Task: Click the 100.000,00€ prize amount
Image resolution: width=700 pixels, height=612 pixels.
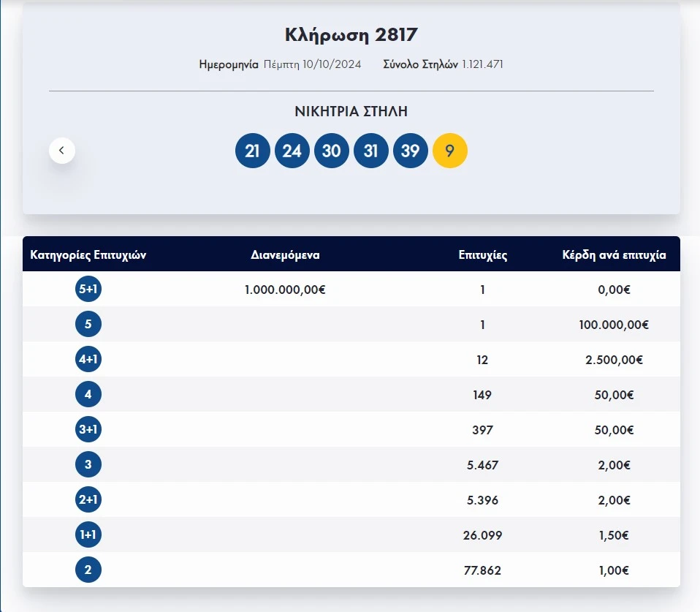Action: click(614, 325)
